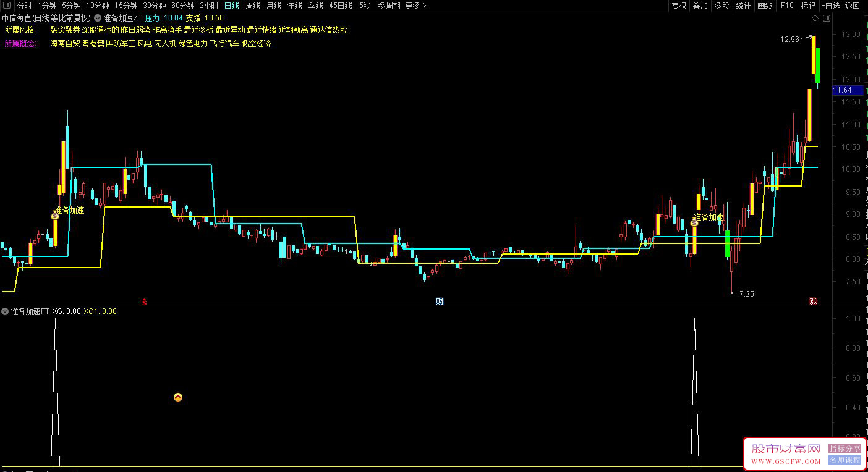Open F10 company info
868x472 pixels.
(787, 6)
